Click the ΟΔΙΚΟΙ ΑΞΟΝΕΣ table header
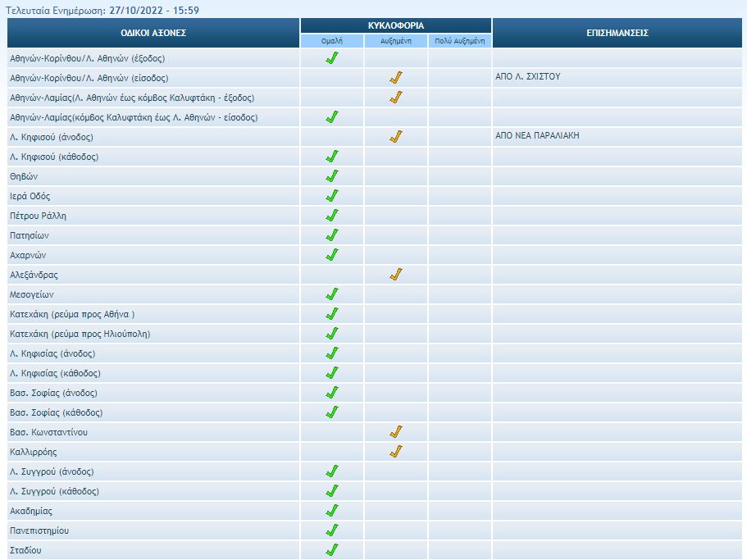Screen dimensions: 747x560 pyautogui.click(x=153, y=33)
